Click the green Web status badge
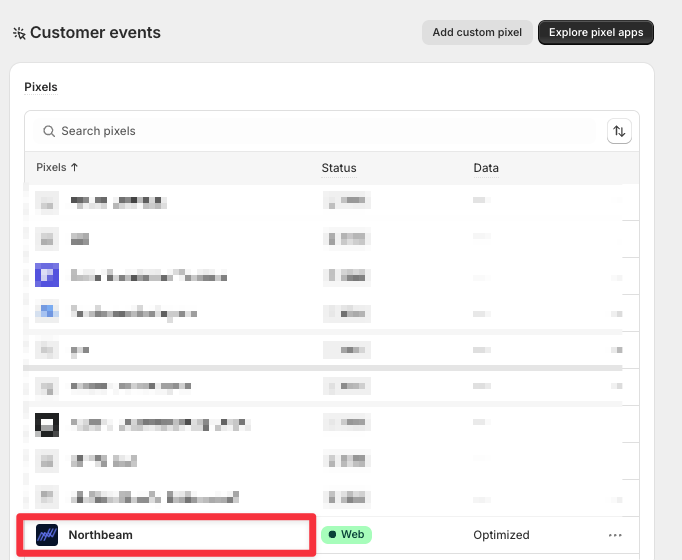 coord(346,534)
